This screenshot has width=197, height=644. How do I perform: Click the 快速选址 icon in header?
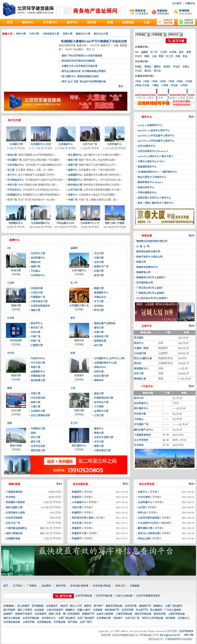(154, 12)
